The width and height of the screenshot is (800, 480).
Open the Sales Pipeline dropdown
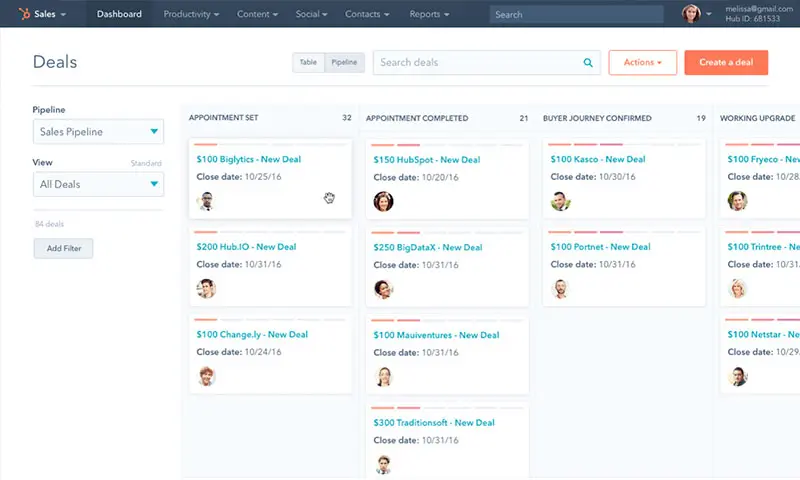point(98,132)
